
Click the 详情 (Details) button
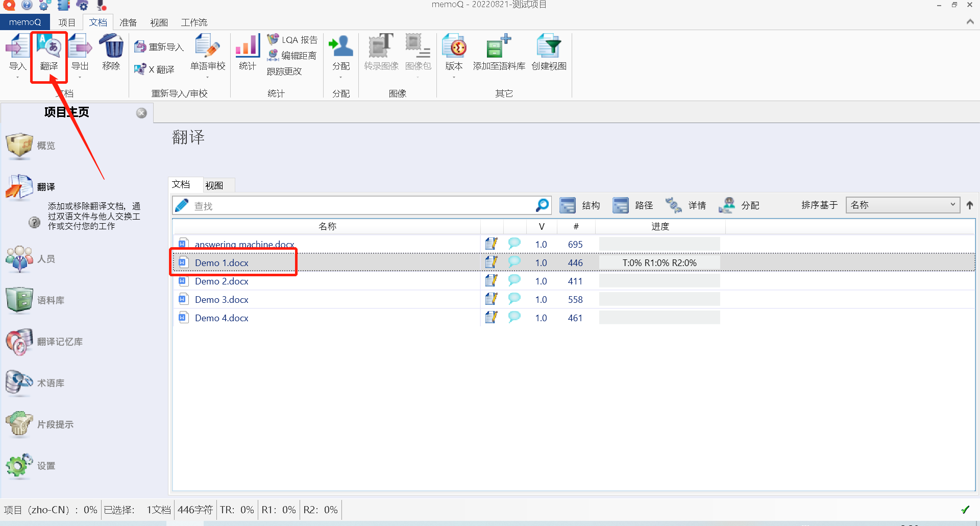pos(686,205)
